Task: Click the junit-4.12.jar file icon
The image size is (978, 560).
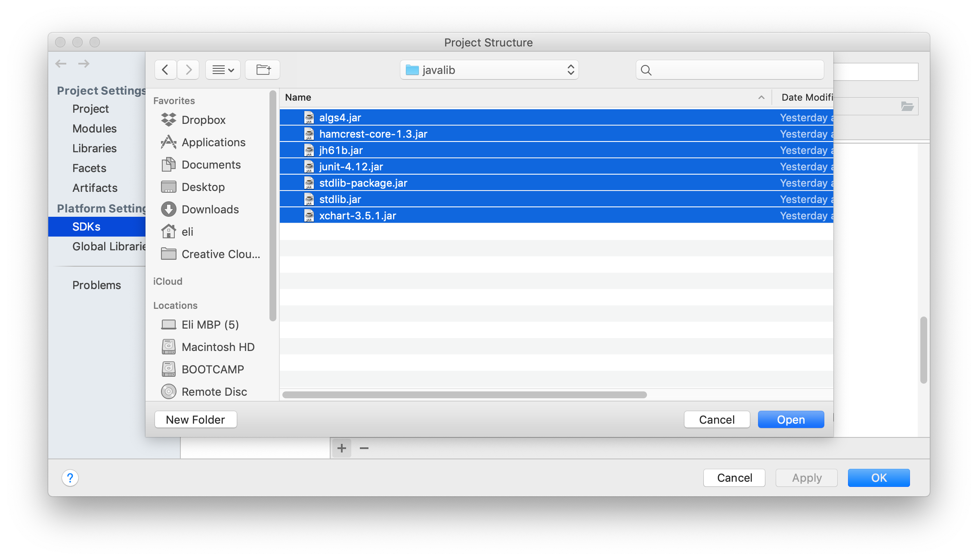Action: click(309, 166)
